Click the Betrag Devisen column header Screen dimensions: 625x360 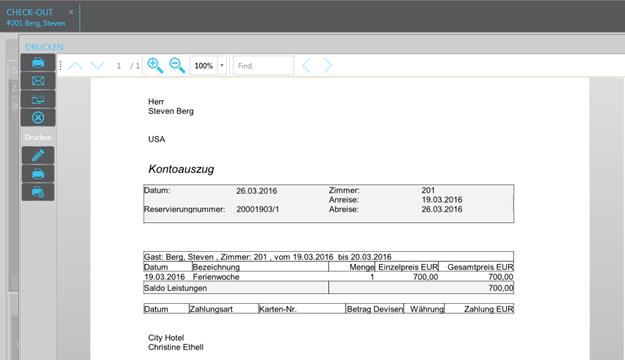(375, 309)
